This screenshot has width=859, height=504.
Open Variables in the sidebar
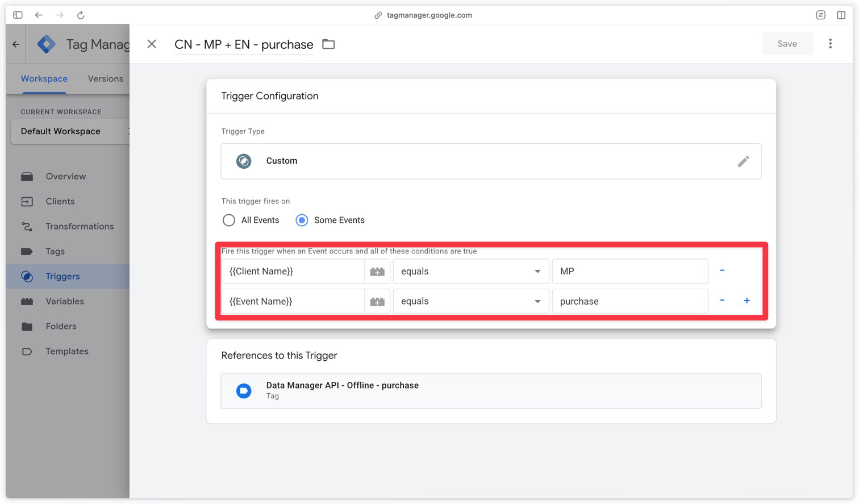65,302
